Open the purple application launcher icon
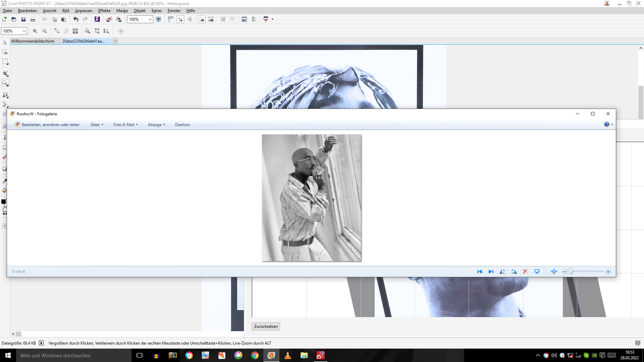 pyautogui.click(x=97, y=19)
